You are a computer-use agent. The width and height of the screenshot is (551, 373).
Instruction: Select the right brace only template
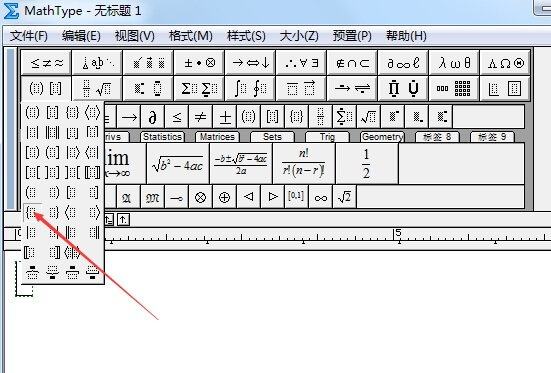pyautogui.click(x=53, y=212)
